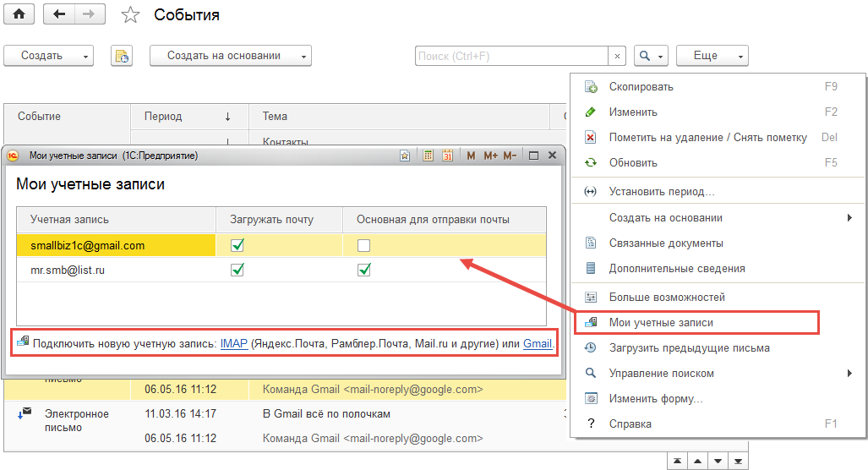
Task: Click the Gmail link
Action: coord(538,344)
